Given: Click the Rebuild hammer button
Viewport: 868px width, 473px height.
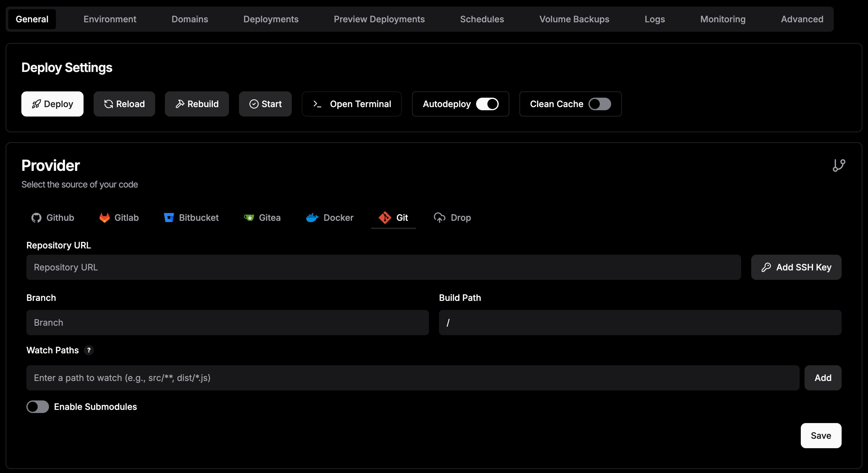Looking at the screenshot, I should pos(197,104).
